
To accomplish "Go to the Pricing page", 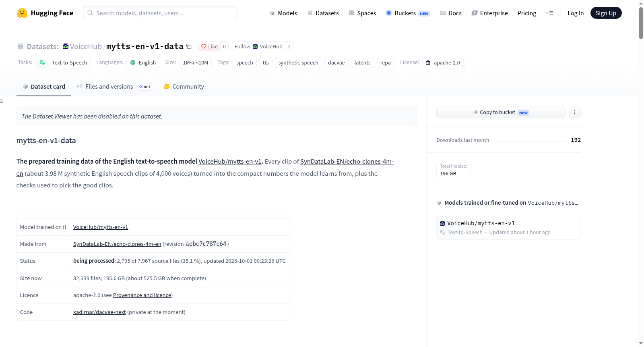I will pos(527,13).
